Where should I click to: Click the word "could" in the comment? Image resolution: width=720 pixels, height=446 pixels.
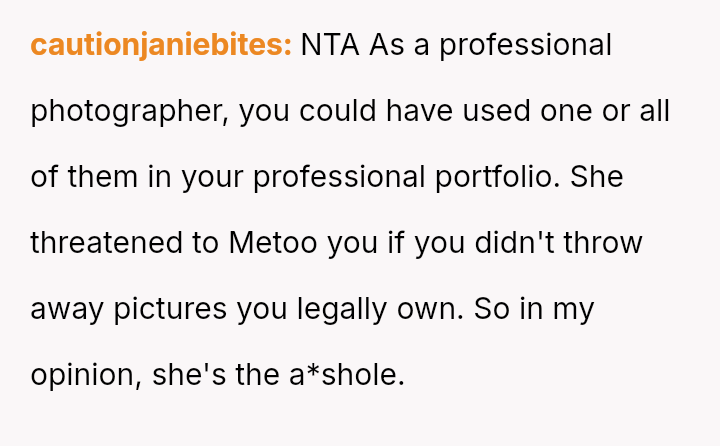[x=341, y=111]
